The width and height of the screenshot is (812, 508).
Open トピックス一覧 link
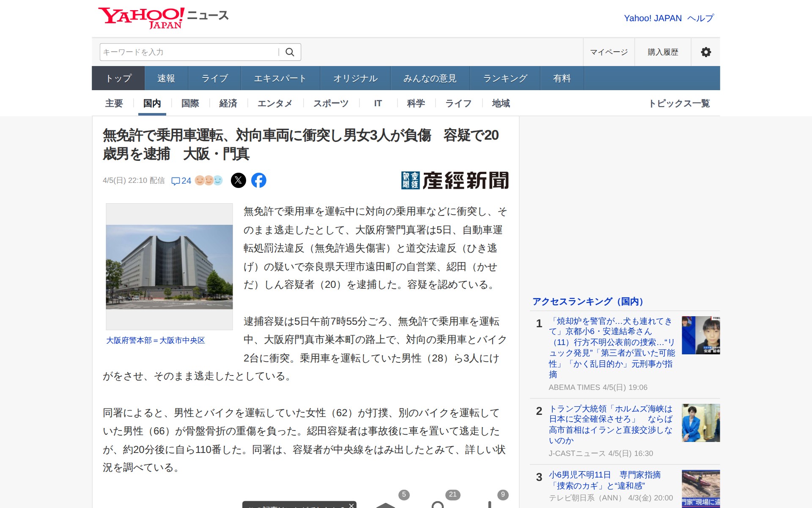pyautogui.click(x=679, y=103)
